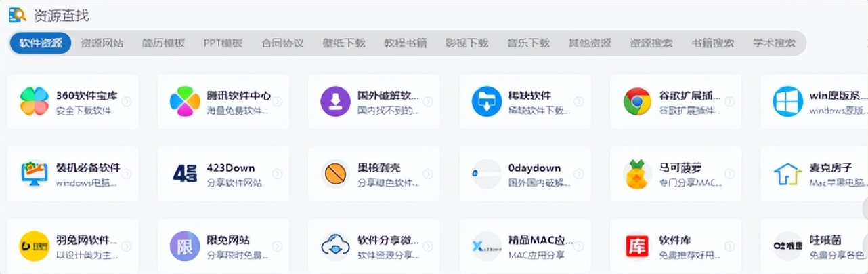Screen dimensions: 868x274
Task: Click the house icon for 麦克房子
Action: [788, 174]
